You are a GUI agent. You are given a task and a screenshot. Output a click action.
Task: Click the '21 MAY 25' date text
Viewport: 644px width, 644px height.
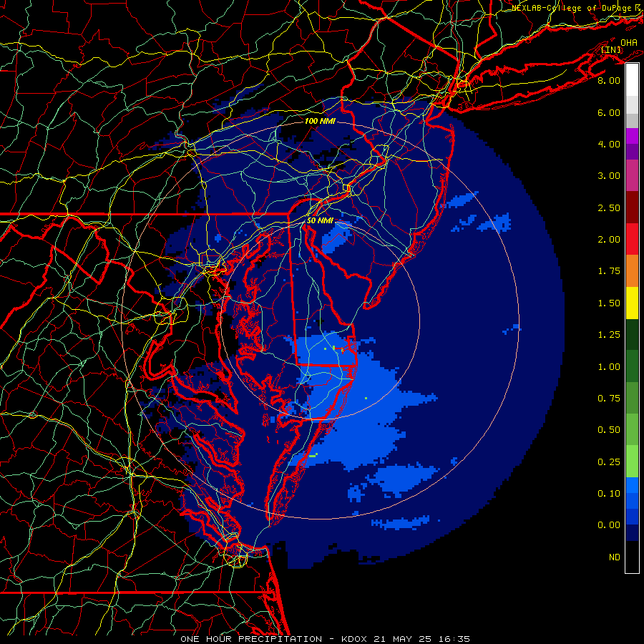(x=403, y=639)
